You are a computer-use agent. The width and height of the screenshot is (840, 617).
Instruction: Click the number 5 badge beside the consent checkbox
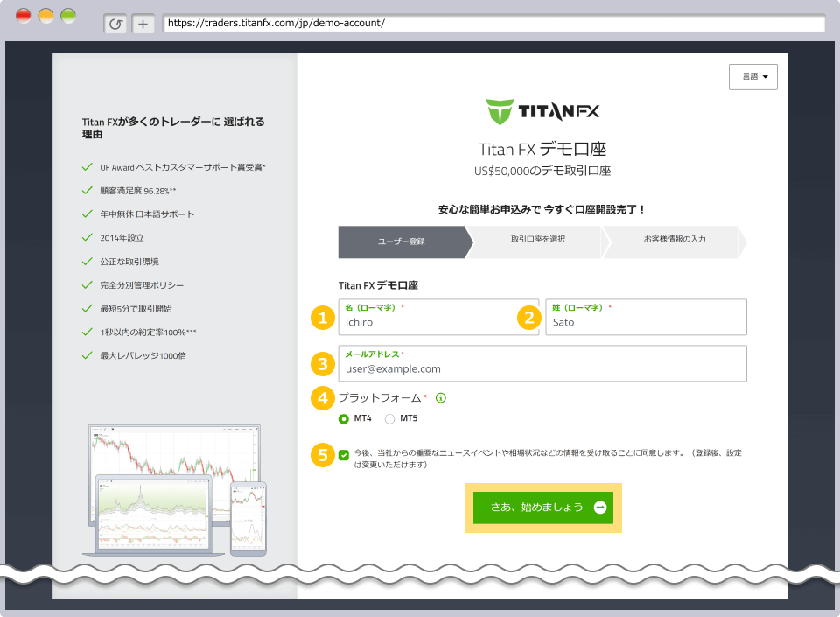tap(322, 454)
